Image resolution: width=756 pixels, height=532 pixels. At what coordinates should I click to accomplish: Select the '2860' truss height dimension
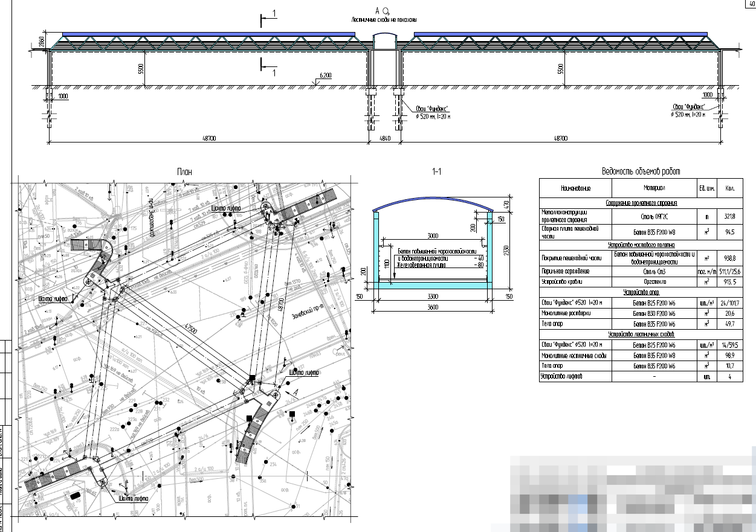[x=42, y=43]
